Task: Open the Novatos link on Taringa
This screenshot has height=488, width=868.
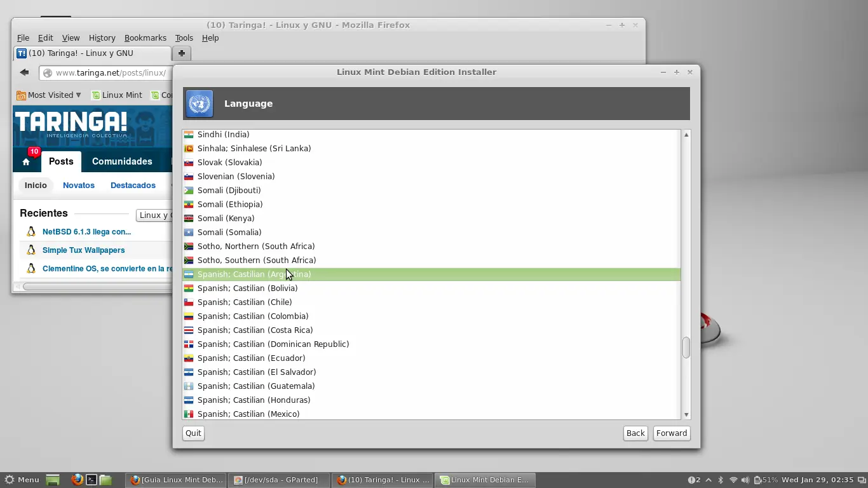Action: (79, 186)
